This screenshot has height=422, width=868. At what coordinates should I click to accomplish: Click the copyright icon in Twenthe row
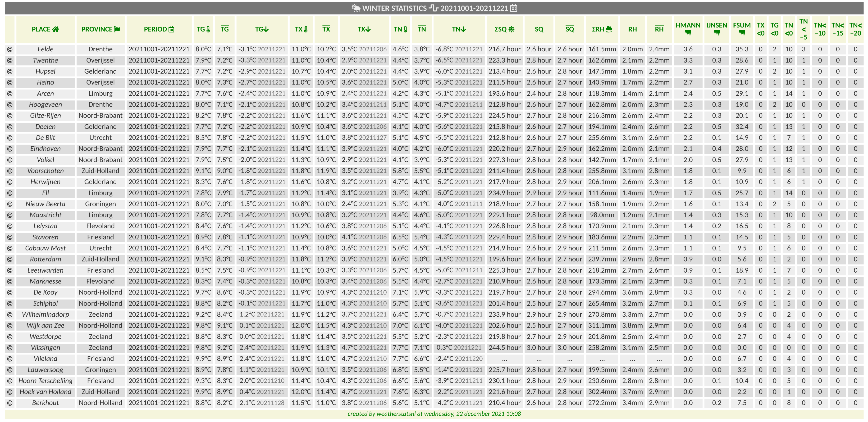[x=10, y=60]
